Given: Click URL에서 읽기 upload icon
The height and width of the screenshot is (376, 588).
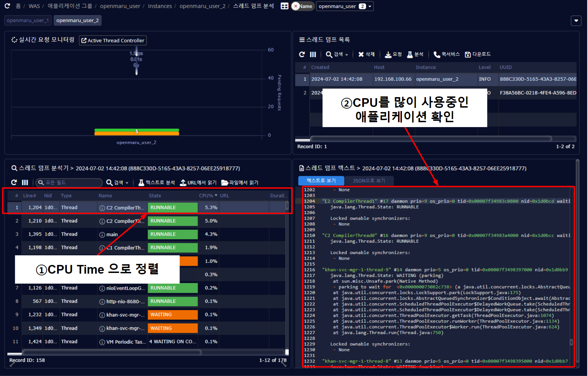Looking at the screenshot, I should click(183, 182).
